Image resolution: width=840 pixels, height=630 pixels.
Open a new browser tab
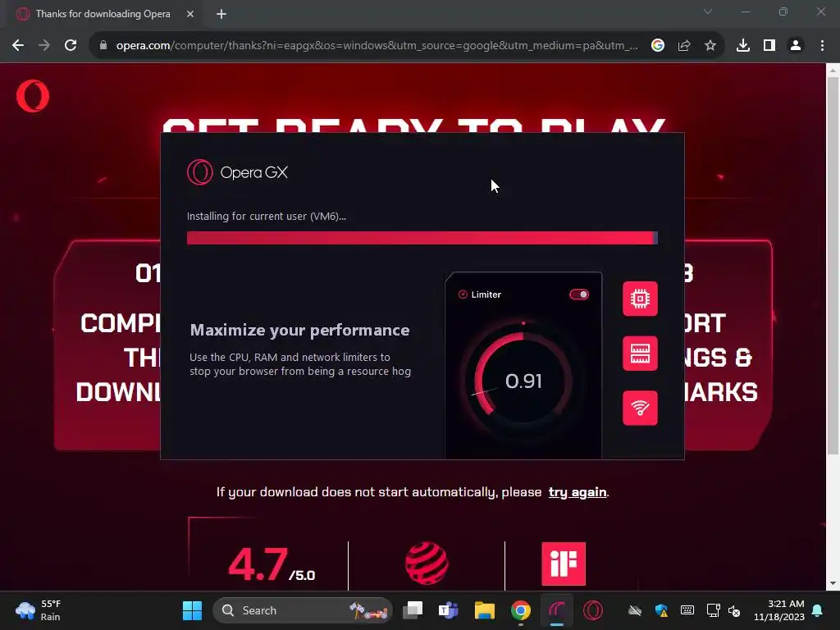(221, 14)
